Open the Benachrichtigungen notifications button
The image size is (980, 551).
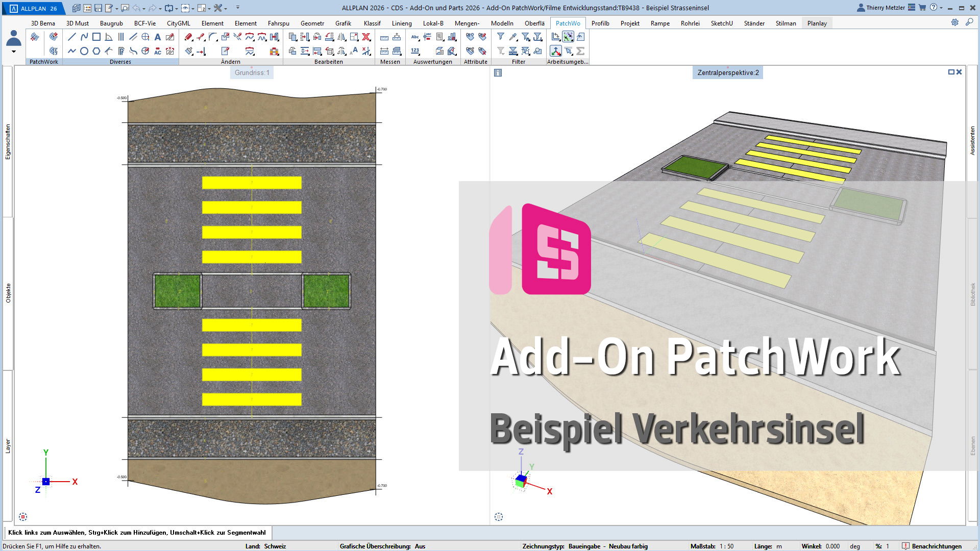click(x=932, y=546)
